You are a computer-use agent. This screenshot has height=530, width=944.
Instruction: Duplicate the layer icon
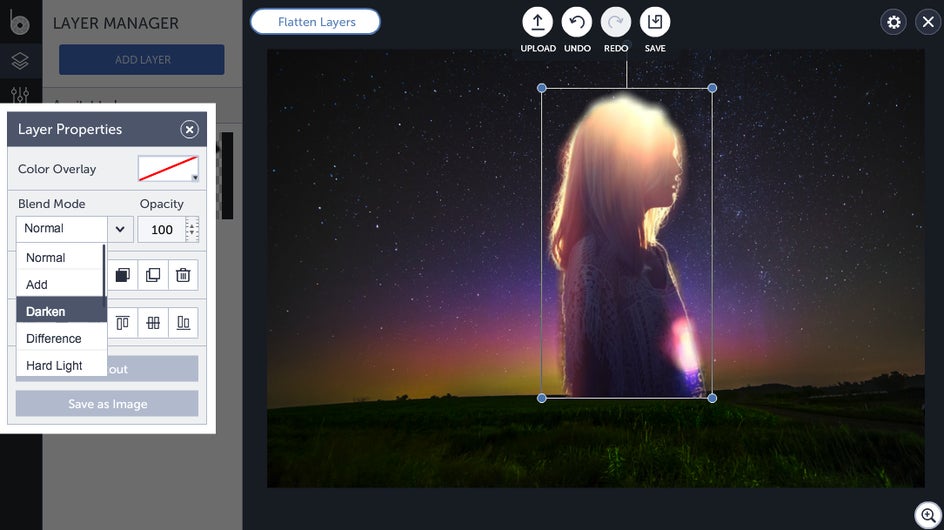coord(153,275)
